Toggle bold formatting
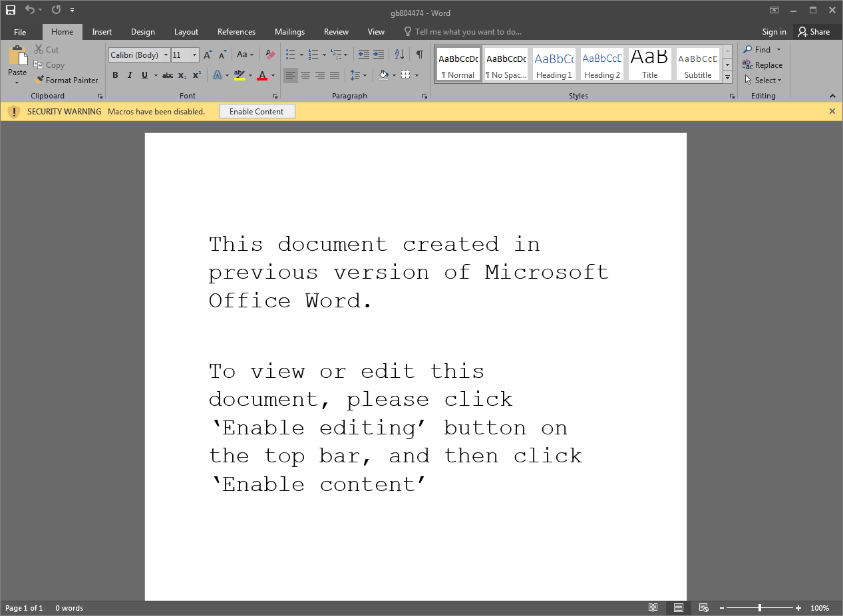The image size is (843, 616). [x=115, y=75]
